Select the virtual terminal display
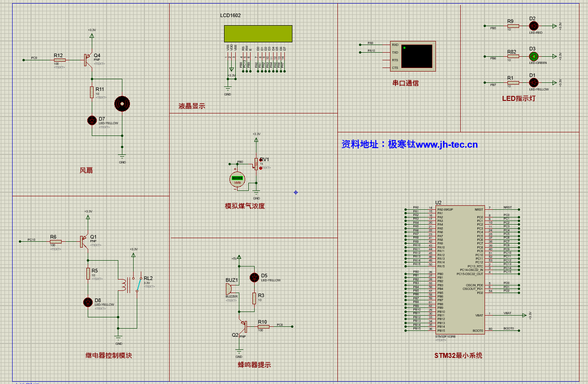This screenshot has width=588, height=384. click(417, 56)
